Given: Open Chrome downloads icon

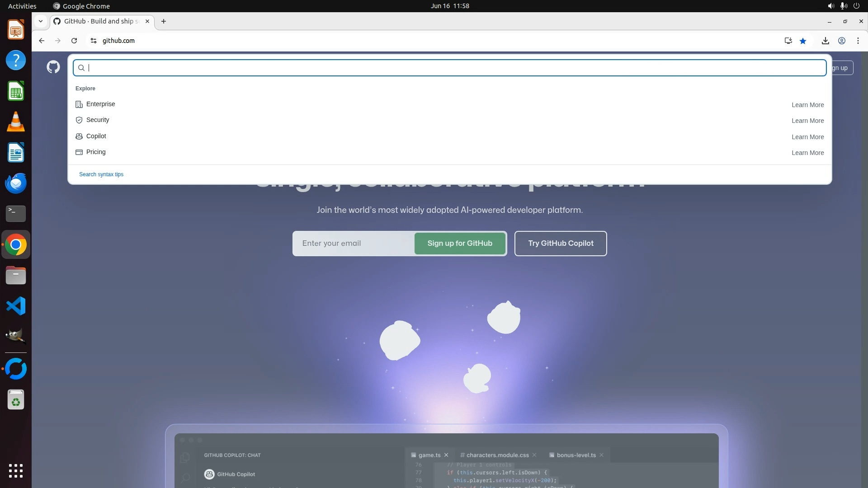Looking at the screenshot, I should click(x=825, y=41).
